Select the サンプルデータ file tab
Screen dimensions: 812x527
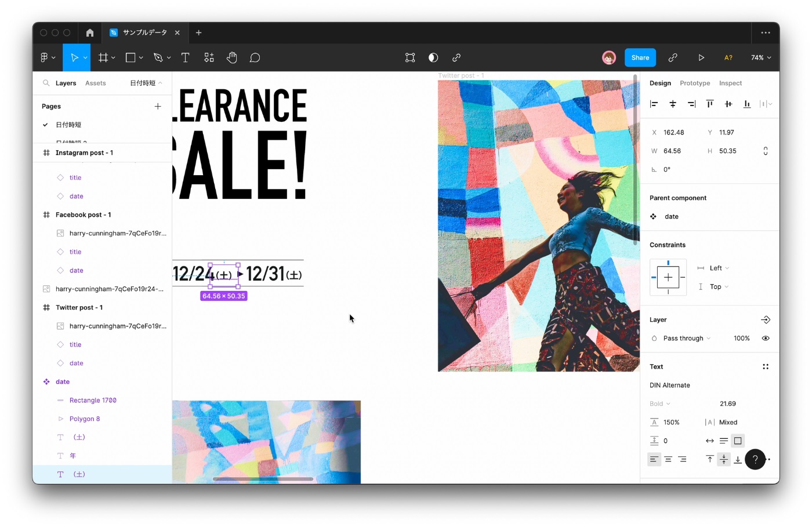(145, 32)
